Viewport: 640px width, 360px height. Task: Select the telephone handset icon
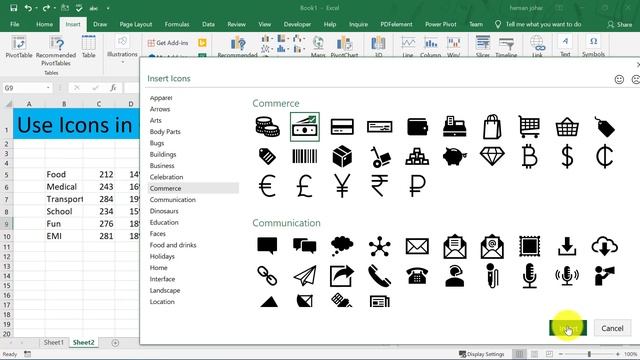[x=380, y=276]
